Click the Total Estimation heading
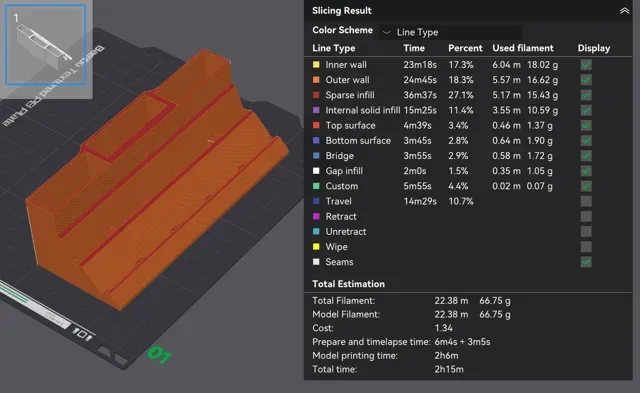This screenshot has width=640, height=393. coord(348,284)
